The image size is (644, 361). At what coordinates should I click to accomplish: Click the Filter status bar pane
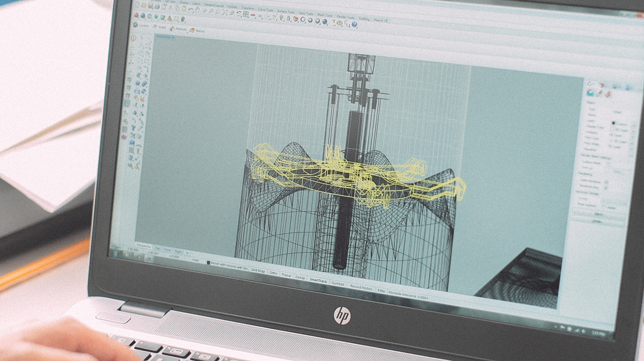(381, 291)
